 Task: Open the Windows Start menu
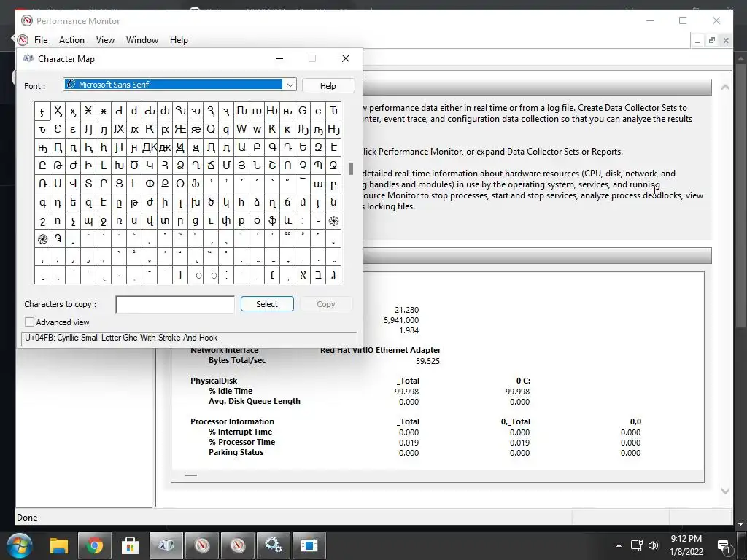click(x=20, y=545)
